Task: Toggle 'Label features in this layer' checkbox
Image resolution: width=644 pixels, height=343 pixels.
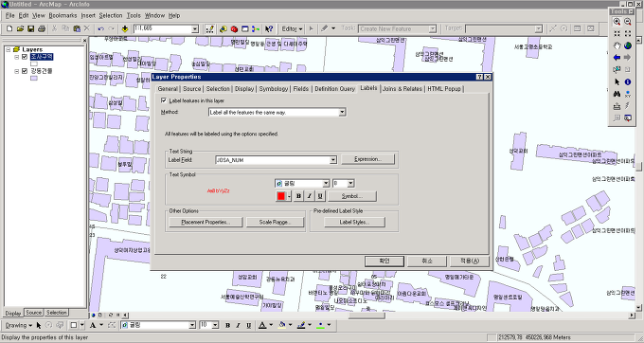Action: 164,100
